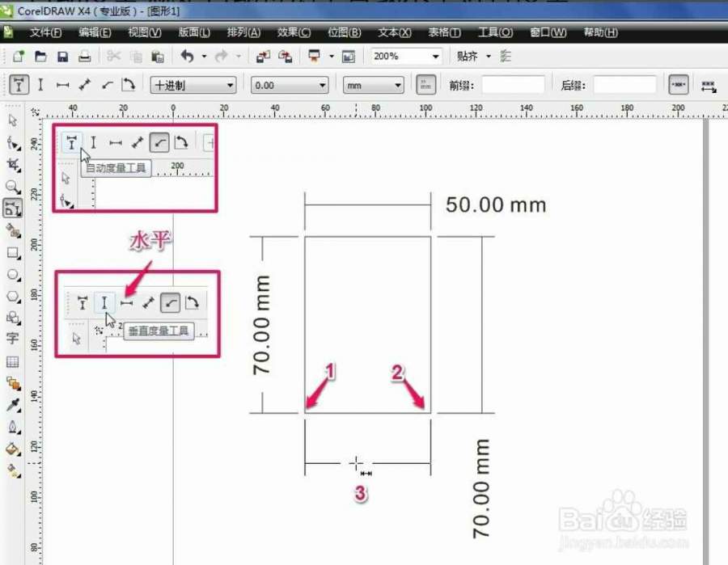Select the Zoom tool in the toolbox
Image resolution: width=728 pixels, height=565 pixels.
tap(13, 187)
